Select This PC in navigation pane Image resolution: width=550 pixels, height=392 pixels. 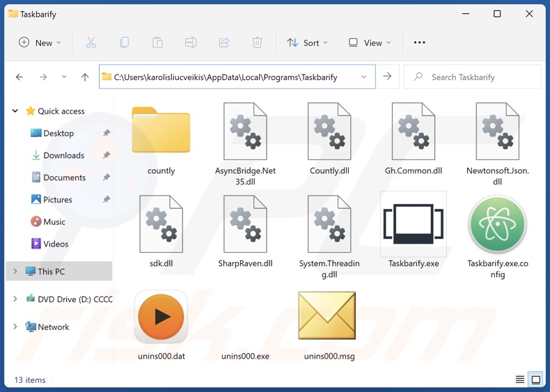pos(59,272)
